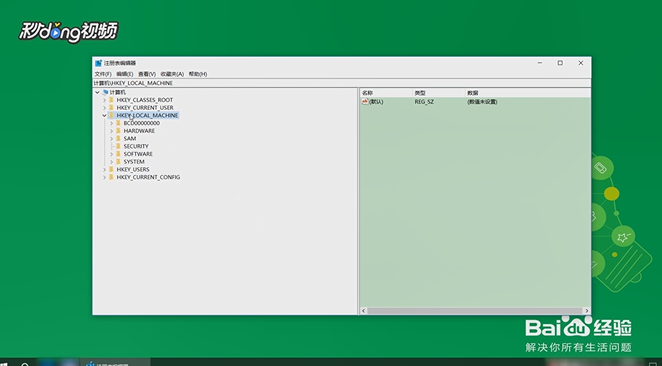
Task: Select the (默认) value name
Action: coord(376,102)
